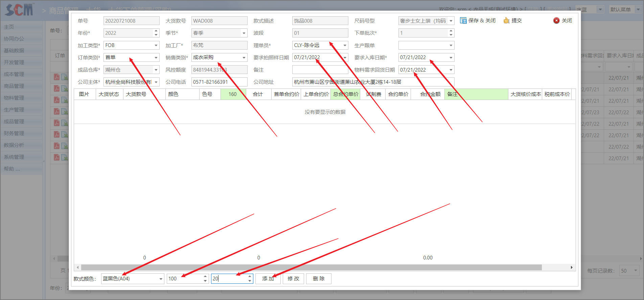644x300 pixels.
Task: Expand the 理单员 dropdown list
Action: coord(345,45)
